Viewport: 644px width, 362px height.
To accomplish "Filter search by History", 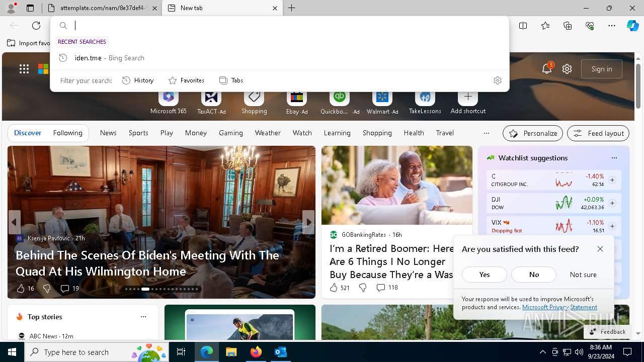I will 138,80.
